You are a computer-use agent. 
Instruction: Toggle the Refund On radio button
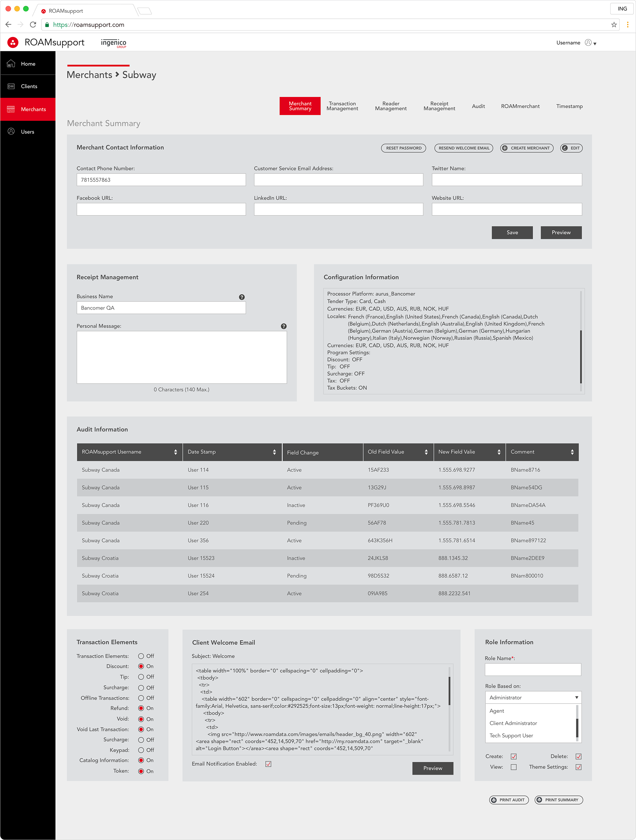141,708
